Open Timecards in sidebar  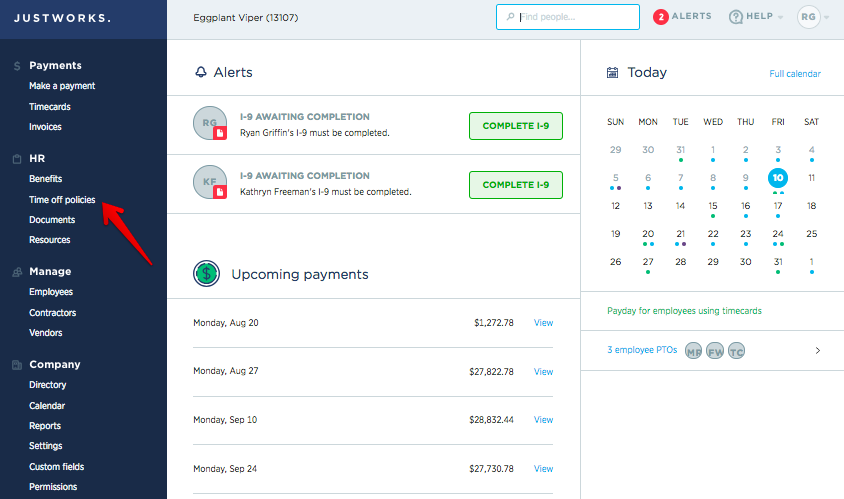50,107
